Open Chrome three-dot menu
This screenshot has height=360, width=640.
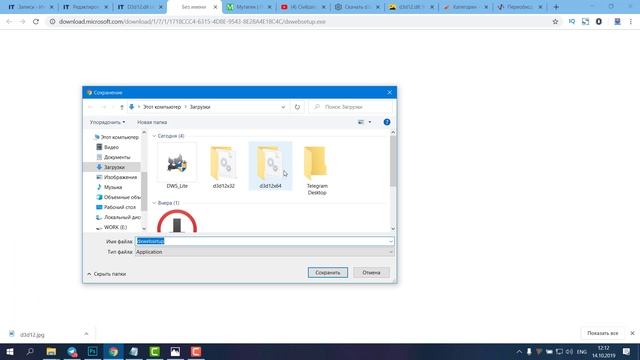coord(631,22)
